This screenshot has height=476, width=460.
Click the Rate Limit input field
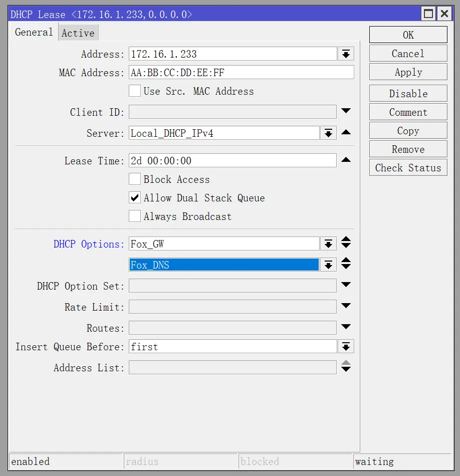[x=233, y=307]
